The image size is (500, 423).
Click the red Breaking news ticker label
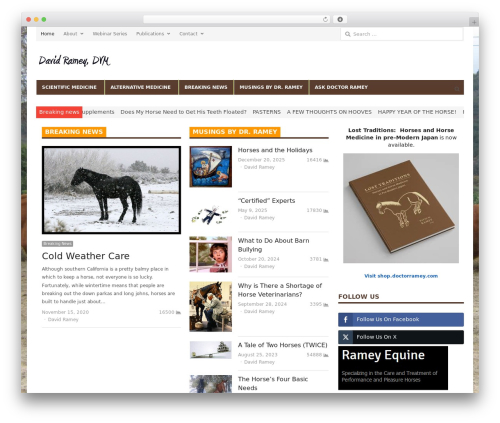[59, 112]
